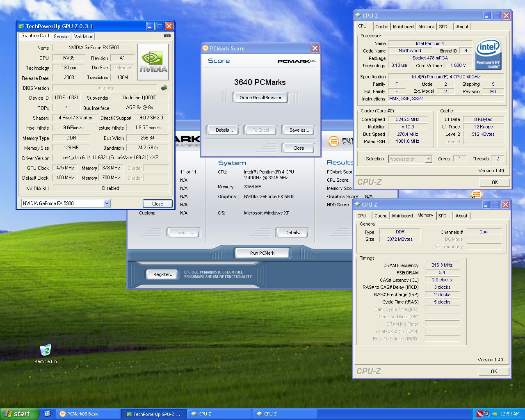Click the Code Name value Northwood

click(410, 50)
